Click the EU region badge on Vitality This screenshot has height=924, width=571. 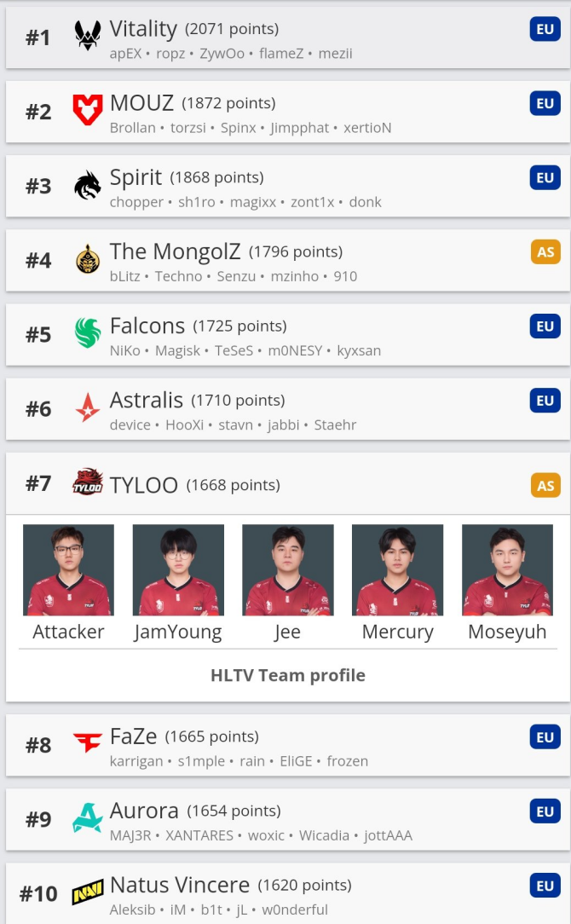coord(545,30)
